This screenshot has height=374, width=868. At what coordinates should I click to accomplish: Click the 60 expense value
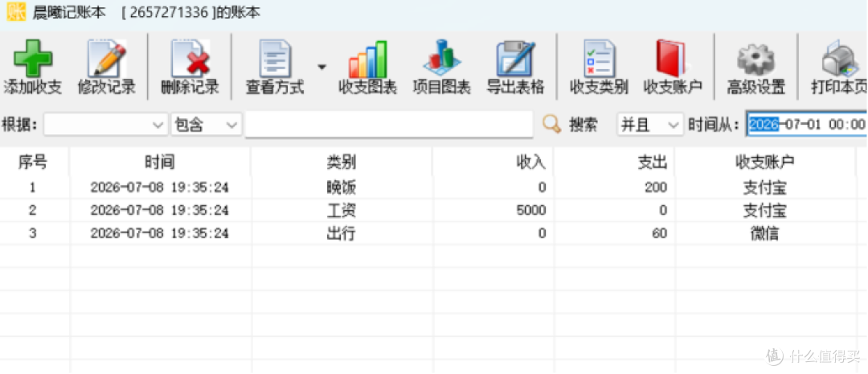click(x=659, y=234)
